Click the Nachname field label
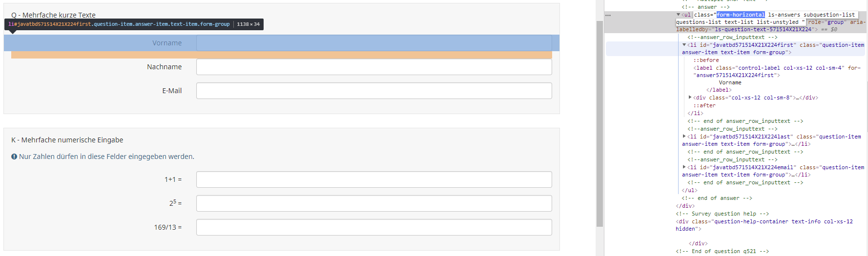The image size is (868, 256). [164, 67]
